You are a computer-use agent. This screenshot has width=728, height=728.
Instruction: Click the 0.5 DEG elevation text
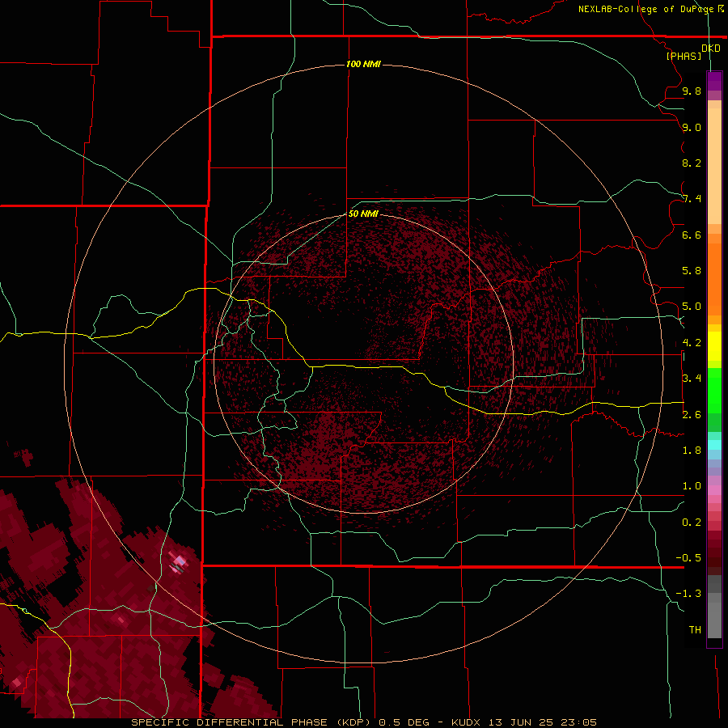(402, 722)
